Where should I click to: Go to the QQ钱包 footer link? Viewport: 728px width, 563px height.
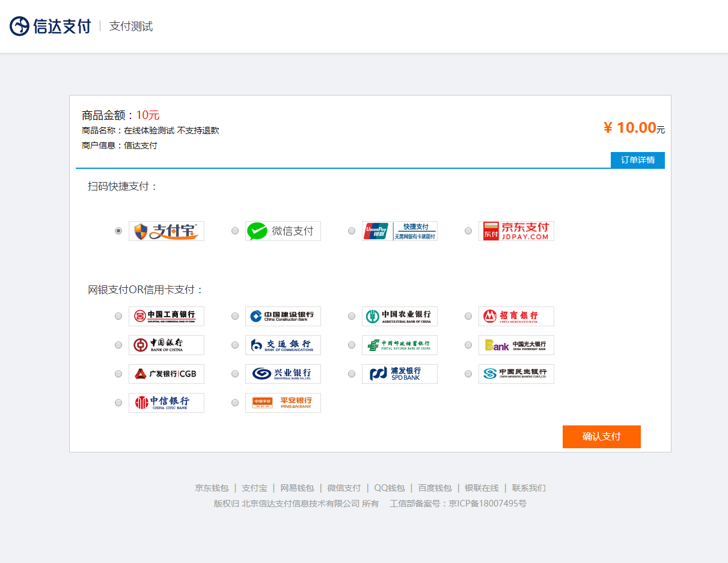(390, 488)
